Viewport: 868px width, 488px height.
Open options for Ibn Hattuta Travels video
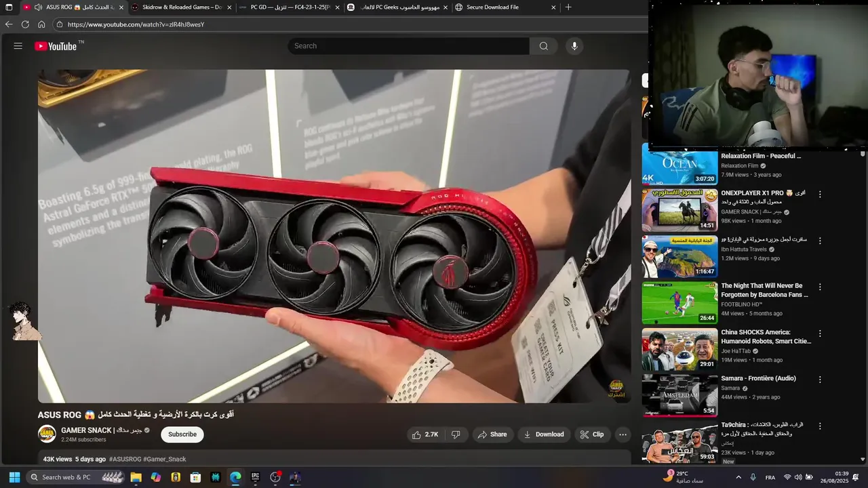820,240
